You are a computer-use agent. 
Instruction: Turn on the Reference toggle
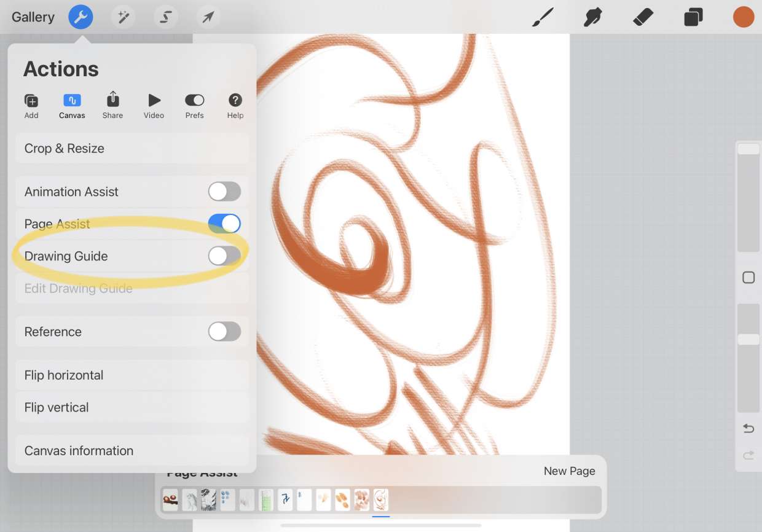point(224,331)
